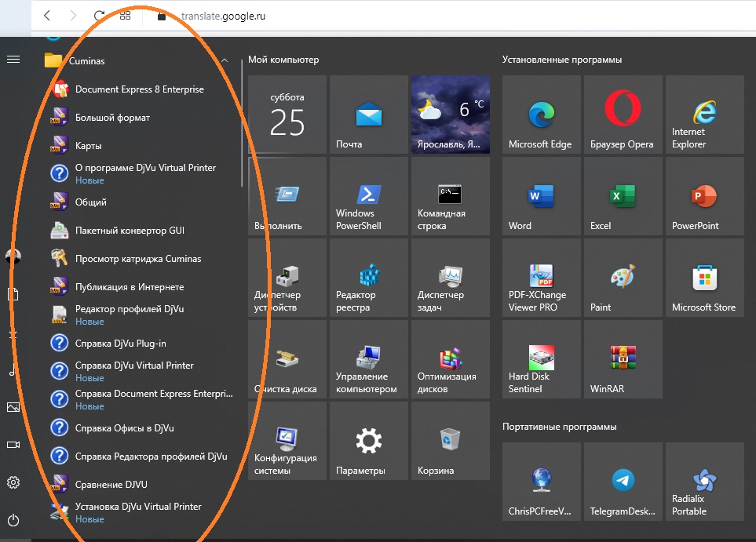Launch Публикация в Интернете
Image resolution: width=756 pixels, height=542 pixels.
(x=140, y=286)
